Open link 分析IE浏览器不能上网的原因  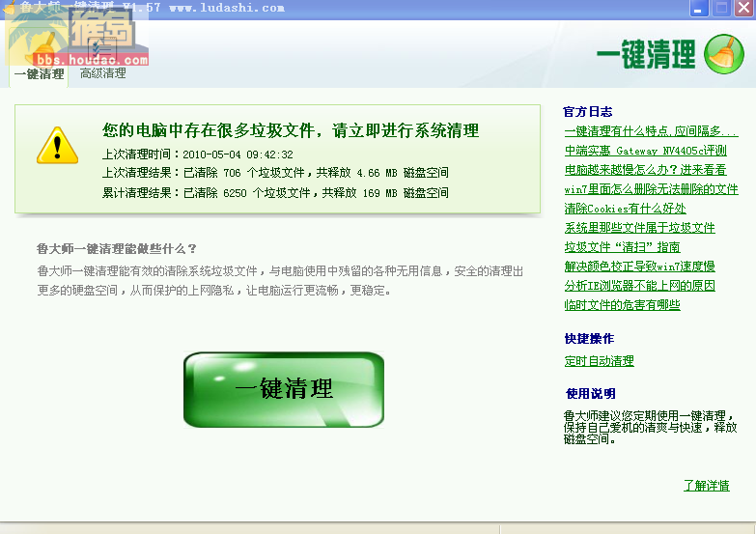640,286
